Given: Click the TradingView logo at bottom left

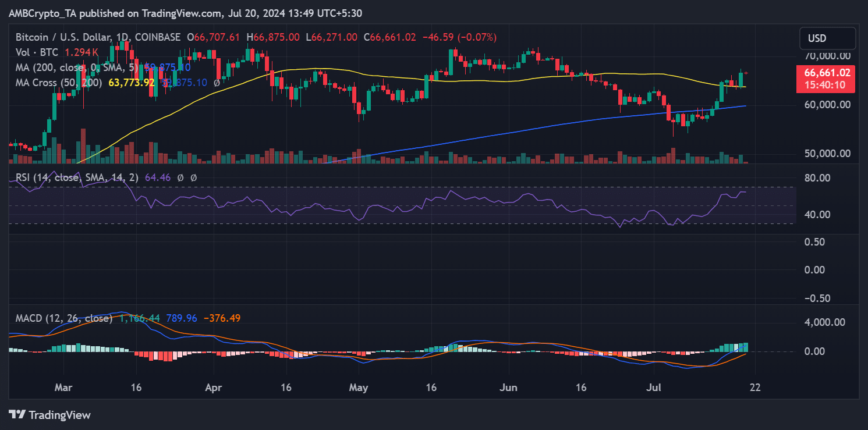Looking at the screenshot, I should pos(49,415).
